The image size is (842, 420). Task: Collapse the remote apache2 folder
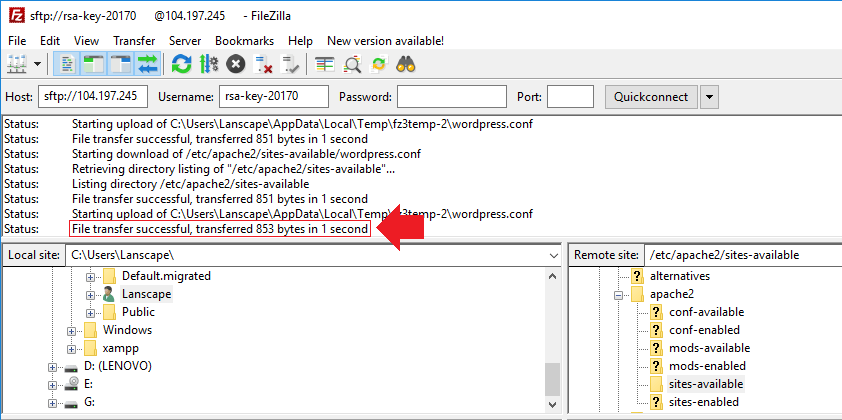[x=619, y=295]
